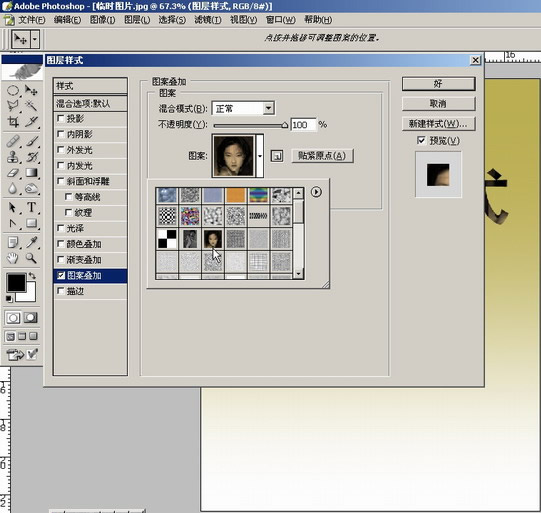Open the 图像 menu
This screenshot has width=541, height=513.
point(102,20)
